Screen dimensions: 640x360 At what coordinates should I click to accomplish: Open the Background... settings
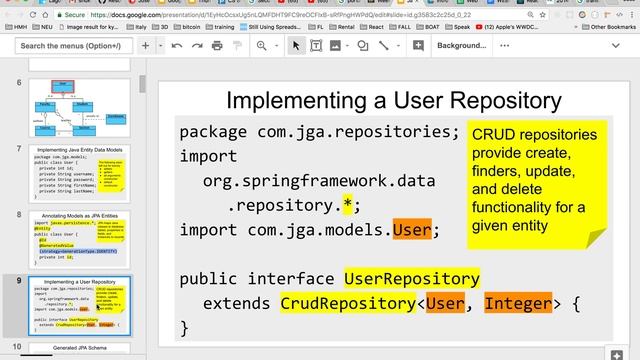click(462, 46)
